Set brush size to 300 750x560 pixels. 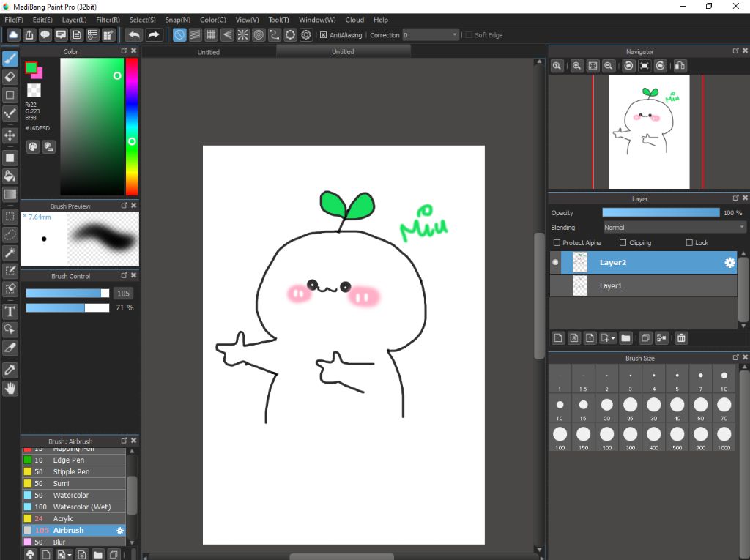(x=631, y=438)
